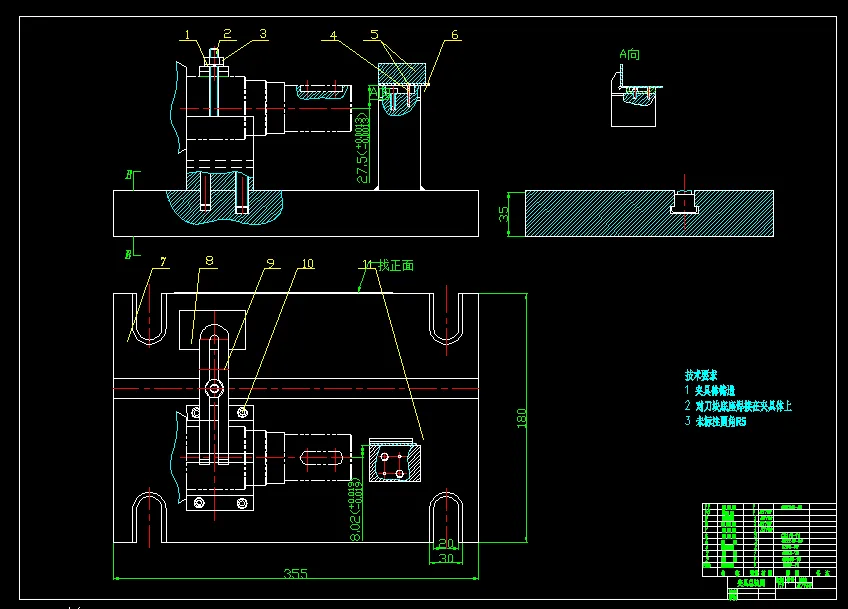Select the 180 height dimension text

click(521, 418)
